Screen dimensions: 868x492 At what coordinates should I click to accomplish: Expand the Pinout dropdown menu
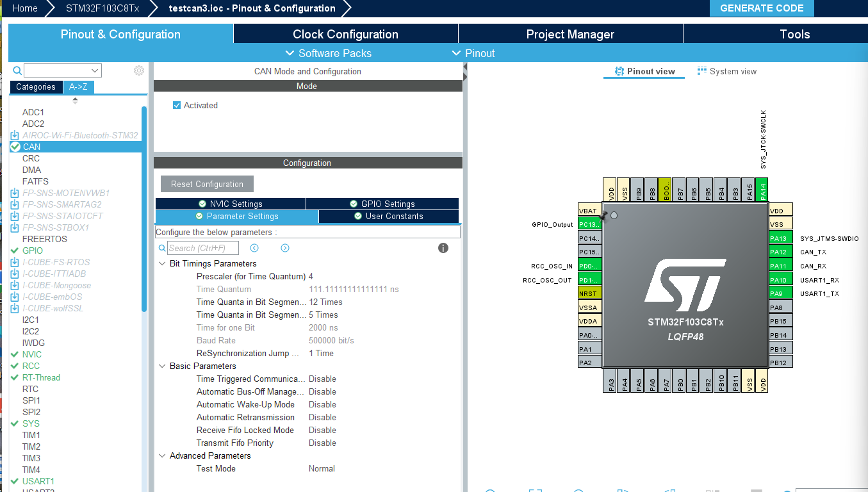click(x=473, y=53)
